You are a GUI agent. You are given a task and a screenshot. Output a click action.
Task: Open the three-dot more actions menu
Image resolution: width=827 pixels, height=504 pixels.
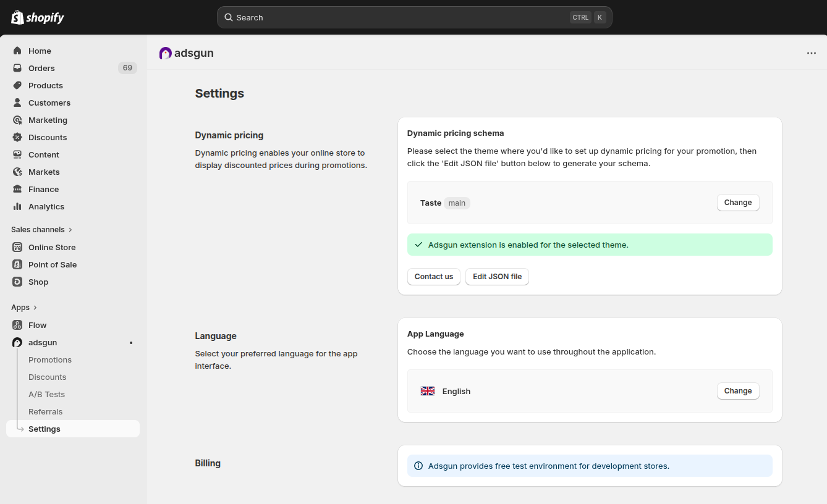(812, 53)
